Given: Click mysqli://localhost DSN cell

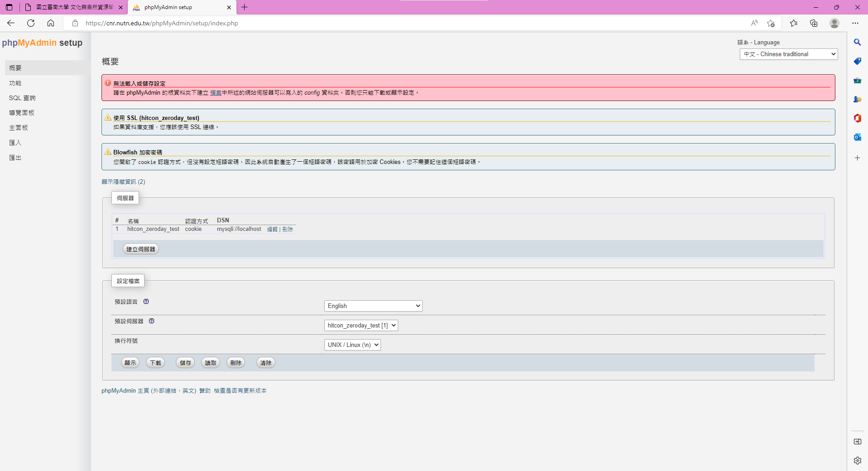Looking at the screenshot, I should tap(239, 229).
